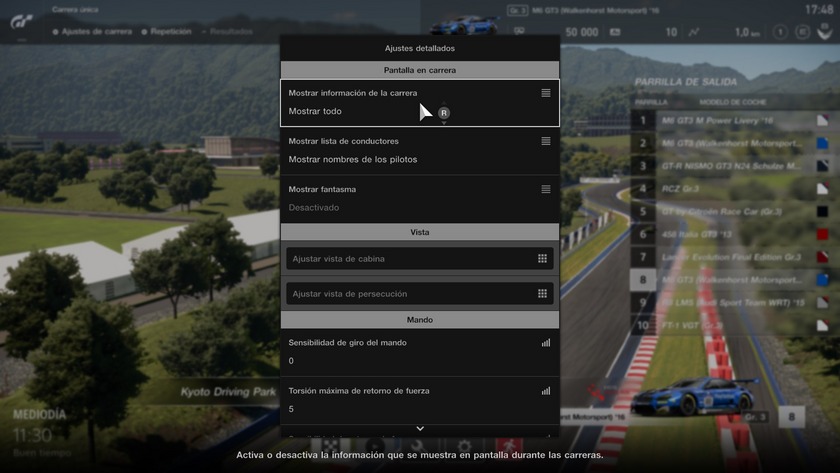This screenshot has height=473, width=840.
Task: Click the Vista section header
Action: point(420,232)
